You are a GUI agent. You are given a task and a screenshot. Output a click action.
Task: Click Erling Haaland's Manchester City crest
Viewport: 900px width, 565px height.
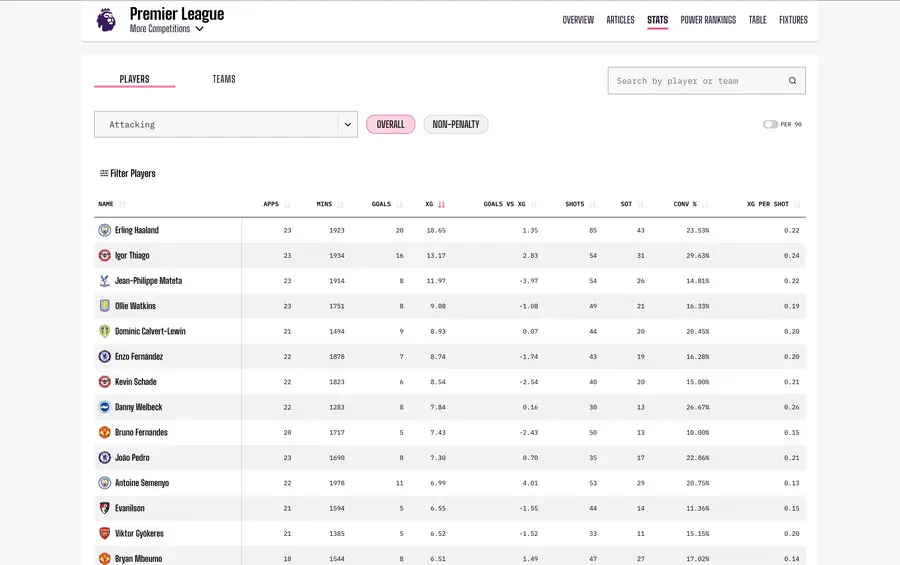coord(104,230)
